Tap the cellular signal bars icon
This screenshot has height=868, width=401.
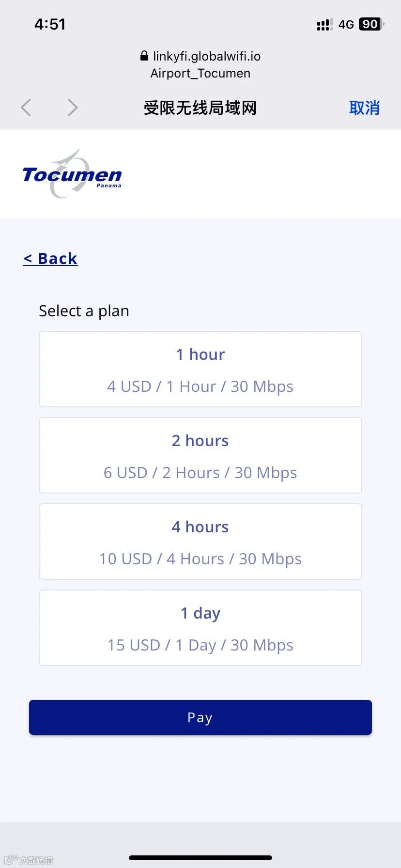[x=324, y=25]
